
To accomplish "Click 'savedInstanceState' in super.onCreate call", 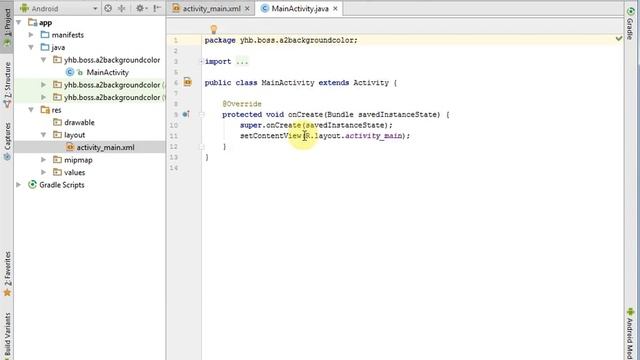I will point(345,125).
